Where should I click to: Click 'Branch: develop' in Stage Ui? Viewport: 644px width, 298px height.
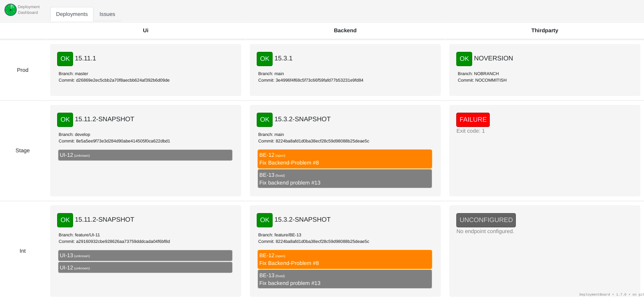74,135
